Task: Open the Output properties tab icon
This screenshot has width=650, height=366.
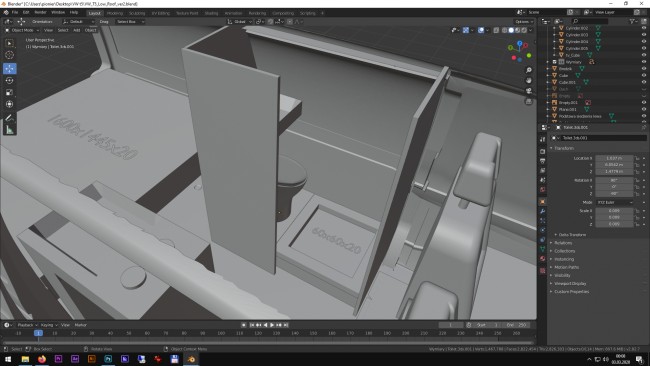Action: point(543,161)
